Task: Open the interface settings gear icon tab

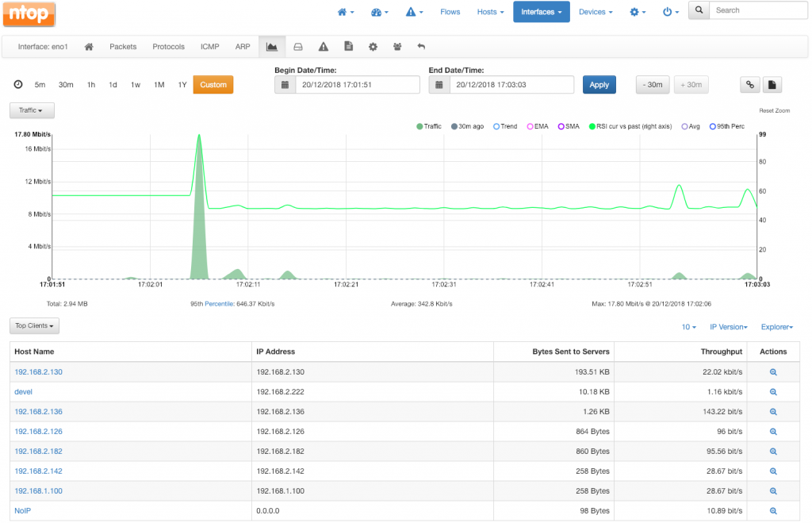Action: coord(373,47)
